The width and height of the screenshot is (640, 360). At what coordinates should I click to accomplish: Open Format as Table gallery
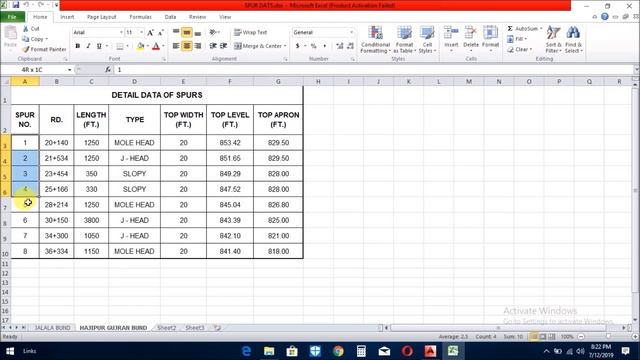[x=404, y=40]
